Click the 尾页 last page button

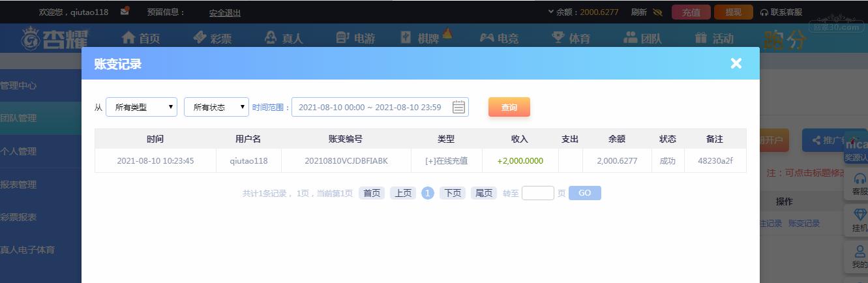pyautogui.click(x=484, y=193)
